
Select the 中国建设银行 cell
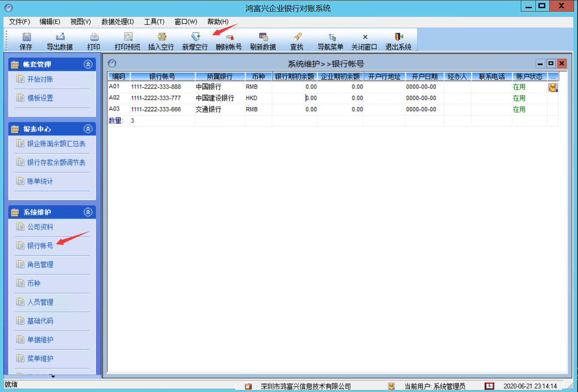[x=220, y=98]
